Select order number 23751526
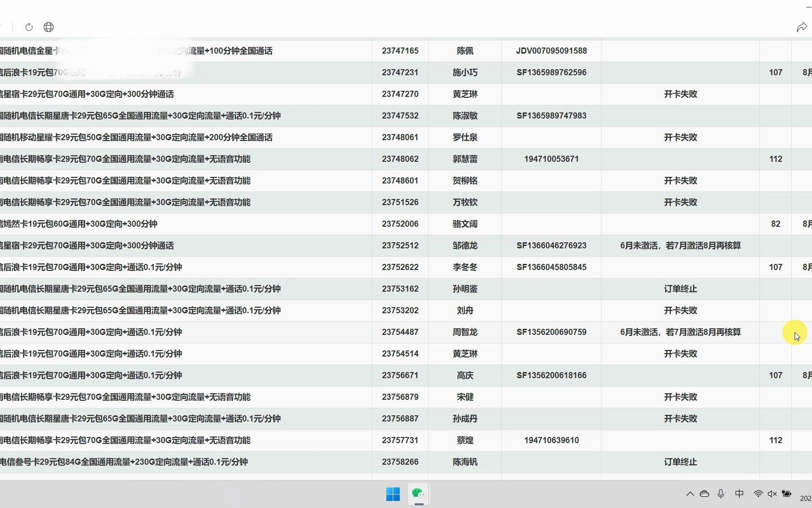This screenshot has height=508, width=812. (400, 202)
